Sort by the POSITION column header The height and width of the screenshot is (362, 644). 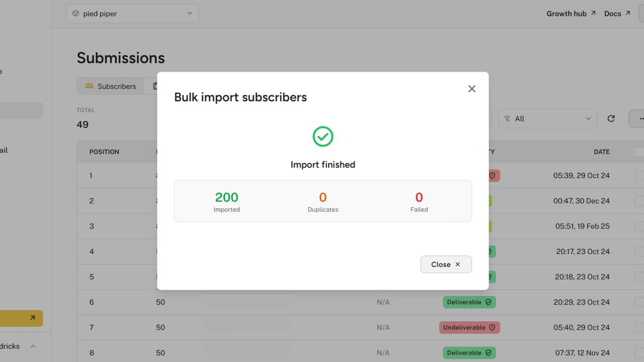click(104, 151)
